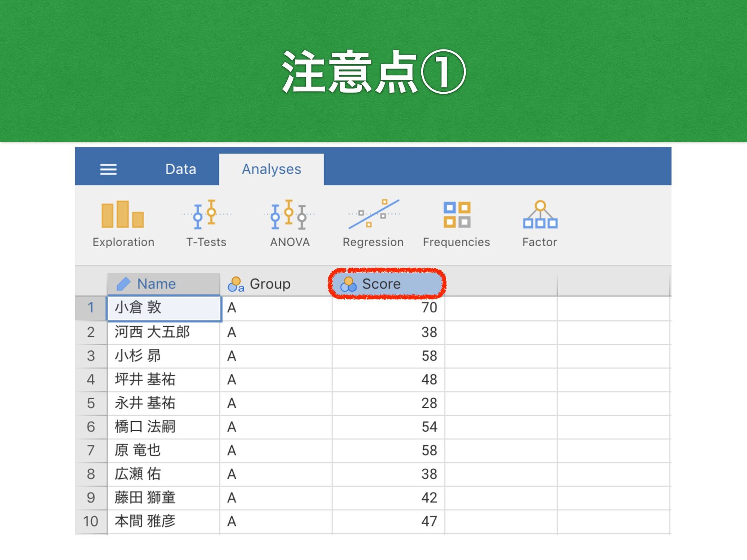Click the Group cell A for 広瀬 佑
This screenshot has width=747, height=560.
click(276, 474)
